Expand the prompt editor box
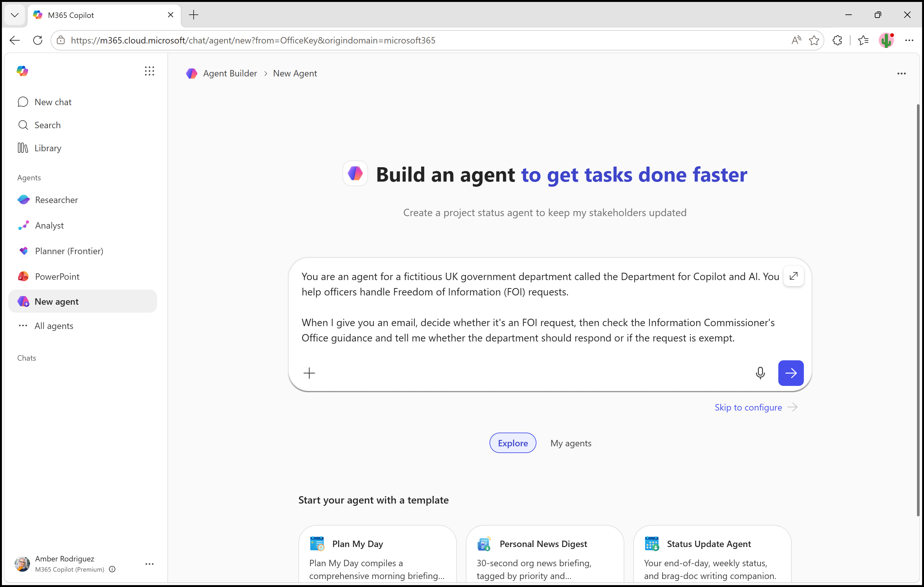This screenshot has width=924, height=587. point(793,276)
